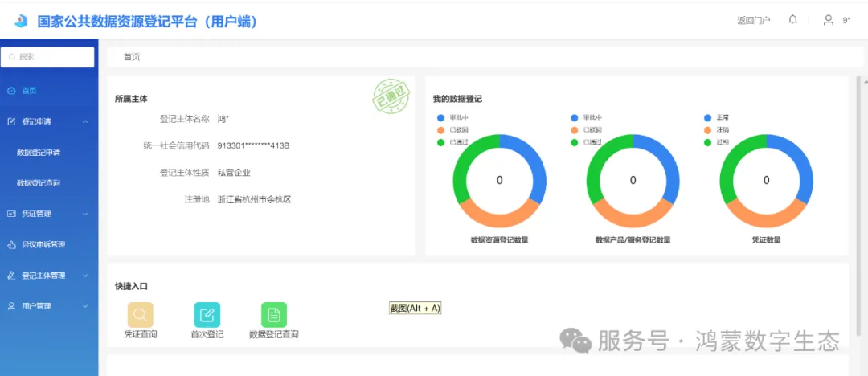The height and width of the screenshot is (376, 868).
Task: Open the notification bell in the header
Action: pos(793,20)
